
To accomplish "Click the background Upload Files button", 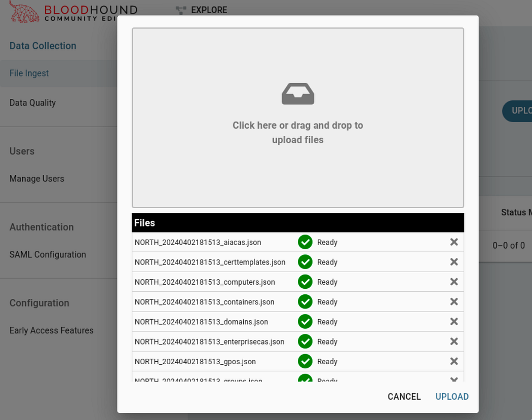I will click(x=517, y=111).
